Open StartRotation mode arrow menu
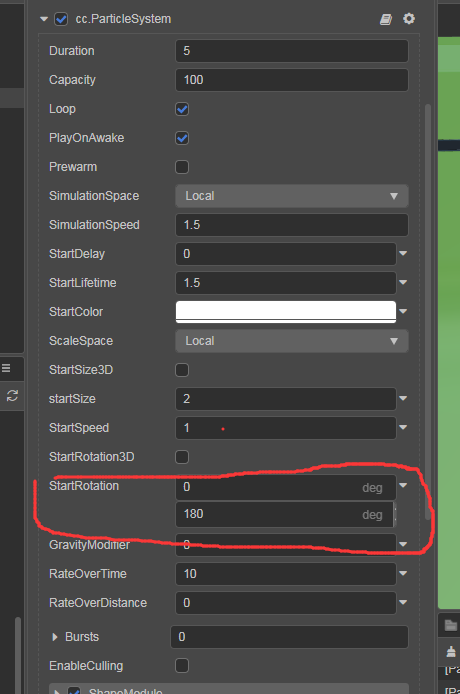This screenshot has height=694, width=460. 403,486
